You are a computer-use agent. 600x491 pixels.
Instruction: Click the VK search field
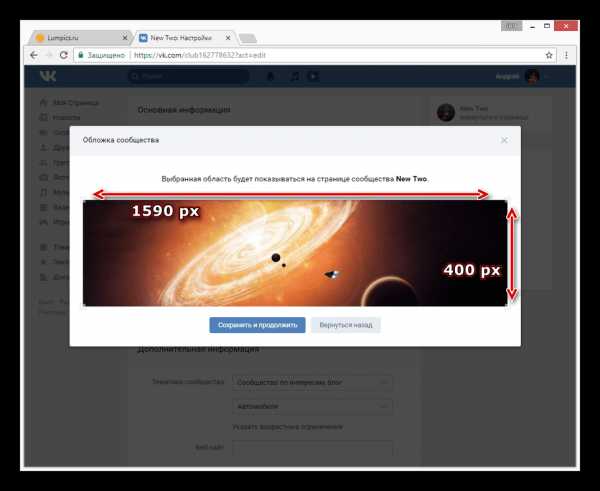(189, 76)
